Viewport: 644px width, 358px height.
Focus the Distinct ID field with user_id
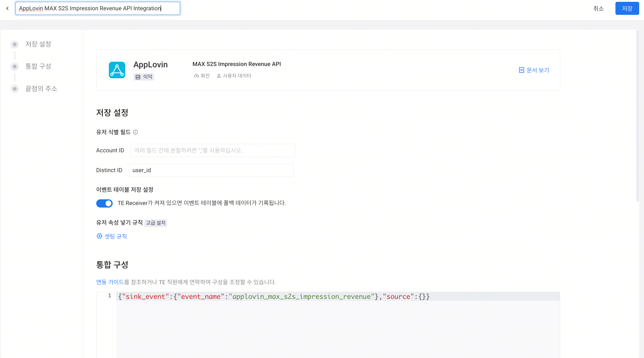(x=211, y=170)
